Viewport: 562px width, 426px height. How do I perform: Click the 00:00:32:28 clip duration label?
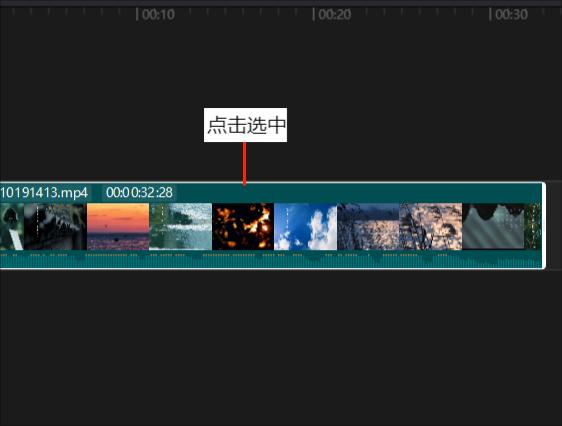139,192
